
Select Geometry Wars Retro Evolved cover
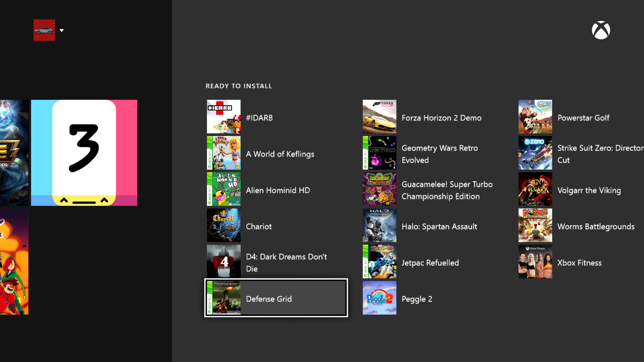379,153
